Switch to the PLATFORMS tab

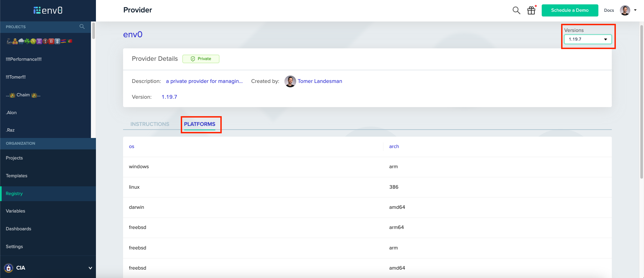pos(200,124)
